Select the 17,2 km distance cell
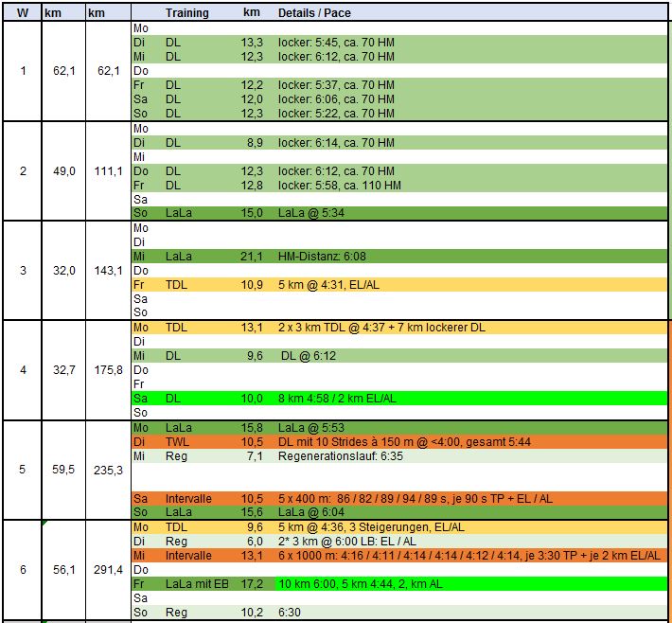The width and height of the screenshot is (672, 623). click(x=251, y=583)
